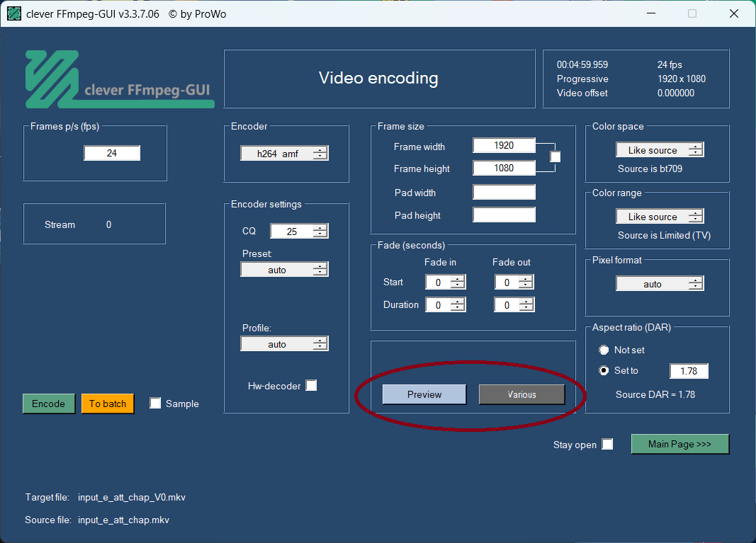This screenshot has width=756, height=543.
Task: Adjust the CQ value spinner arrows
Action: click(x=320, y=232)
